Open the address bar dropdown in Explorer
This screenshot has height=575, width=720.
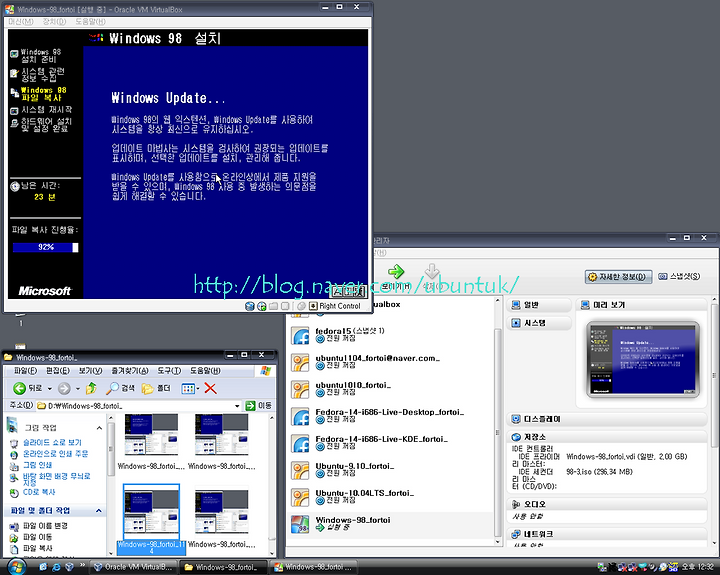tap(237, 406)
